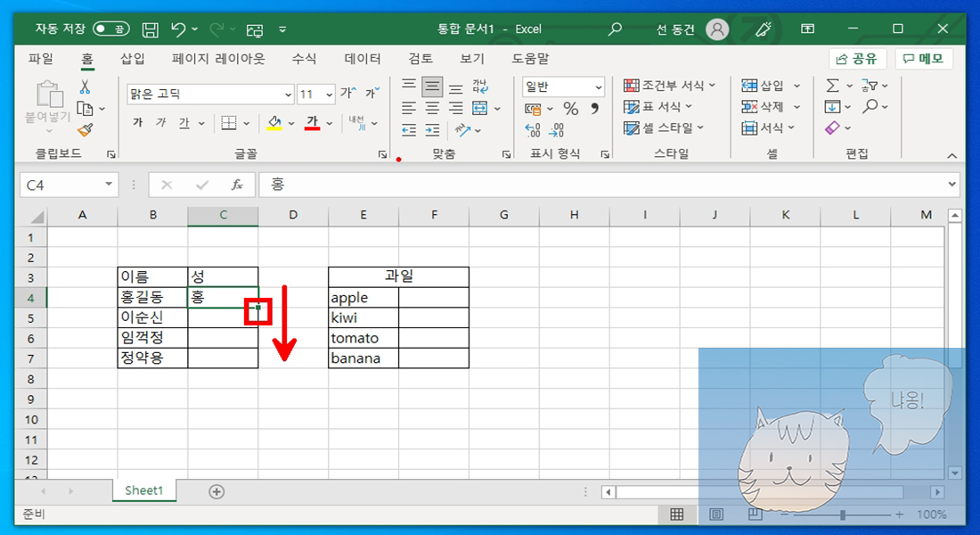Image resolution: width=980 pixels, height=535 pixels.
Task: Switch to Normal view in status bar
Action: click(x=677, y=514)
